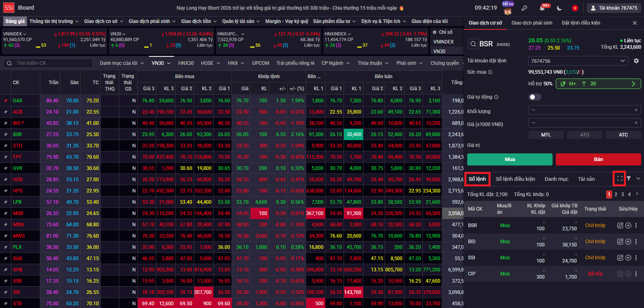This screenshot has width=644, height=308.
Task: Switch to the Tài sản tab
Action: 586,179
